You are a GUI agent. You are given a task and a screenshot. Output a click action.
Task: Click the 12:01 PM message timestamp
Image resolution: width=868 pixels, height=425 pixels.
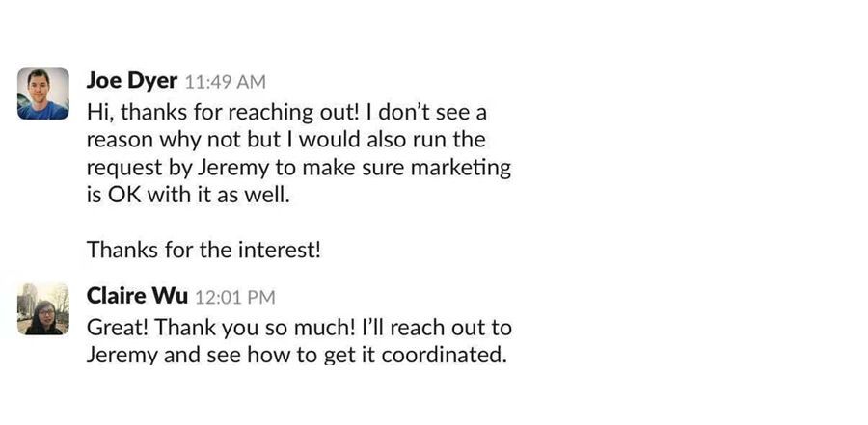235,297
